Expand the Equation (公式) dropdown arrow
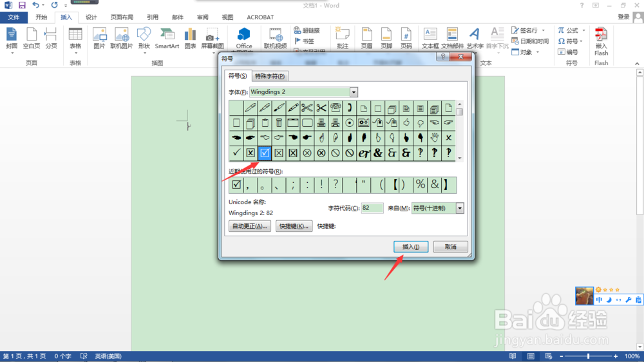Viewport: 644px width, 362px height. [583, 30]
